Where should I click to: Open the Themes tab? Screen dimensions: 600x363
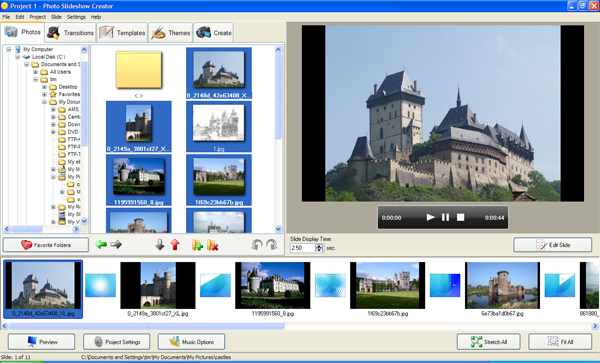coord(170,33)
